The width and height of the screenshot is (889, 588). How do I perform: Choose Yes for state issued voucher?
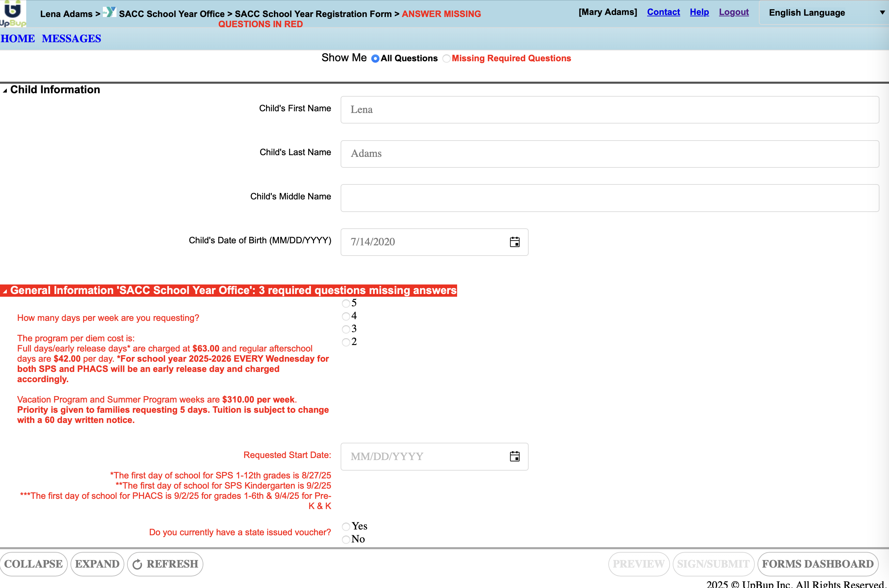point(346,526)
